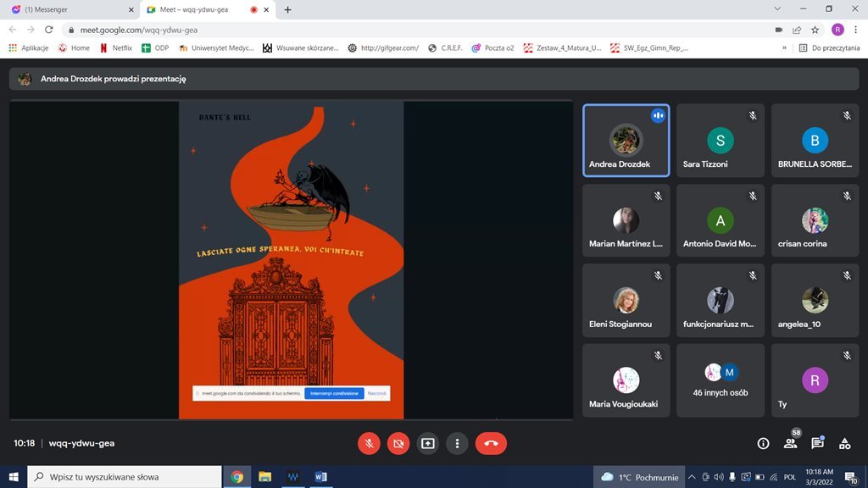Open Chrome from the taskbar
The height and width of the screenshot is (488, 868).
point(237,477)
